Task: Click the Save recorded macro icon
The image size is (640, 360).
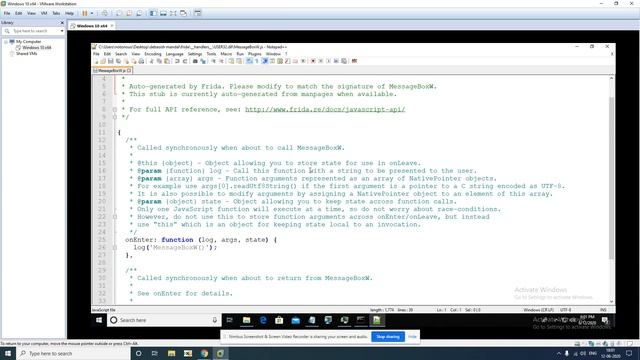Action: tap(344, 61)
